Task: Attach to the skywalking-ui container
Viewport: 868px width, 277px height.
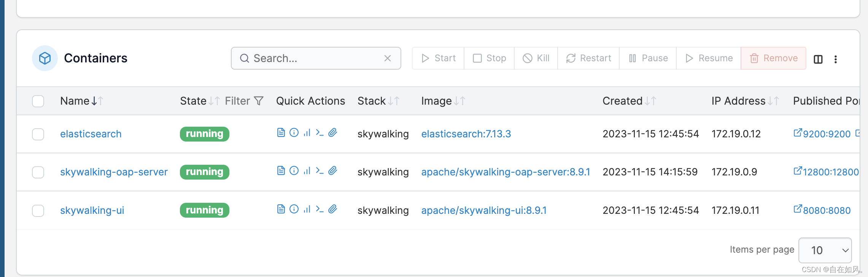Action: (x=333, y=209)
